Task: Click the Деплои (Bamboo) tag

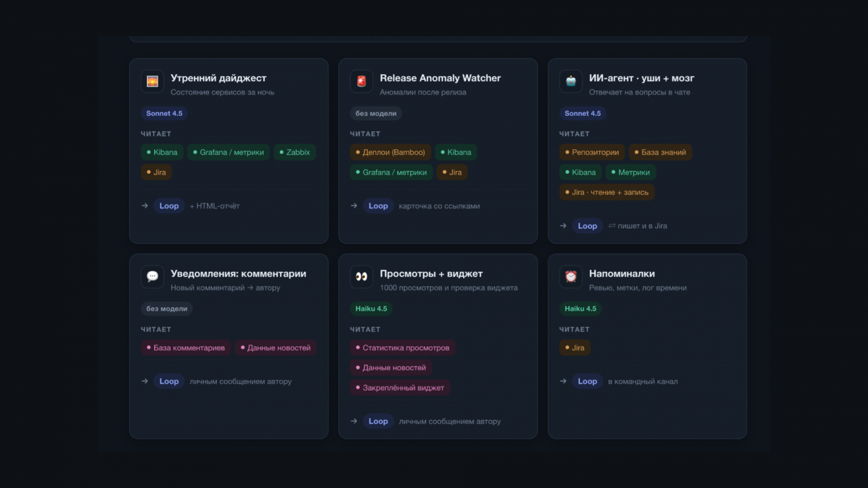Action: 391,152
